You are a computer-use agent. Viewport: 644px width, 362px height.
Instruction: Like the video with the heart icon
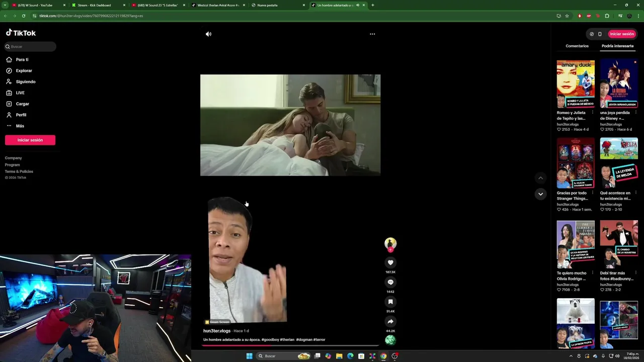point(390,262)
